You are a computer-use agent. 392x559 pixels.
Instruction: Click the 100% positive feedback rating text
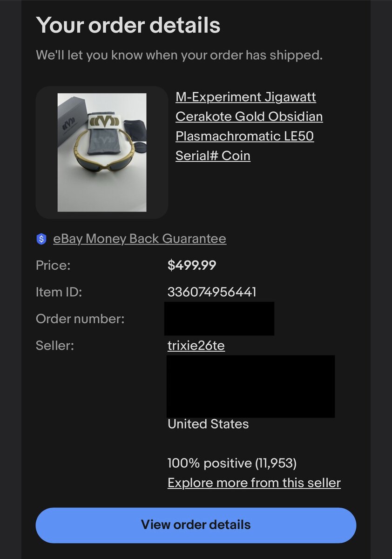click(232, 463)
